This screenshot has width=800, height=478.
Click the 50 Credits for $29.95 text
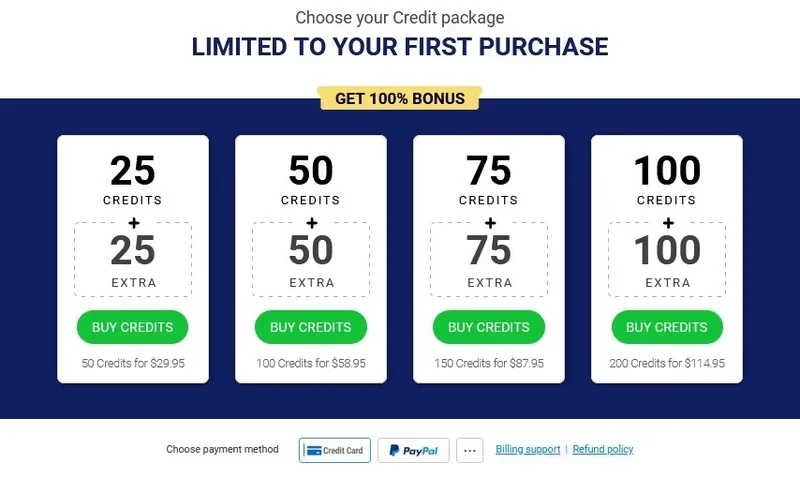click(x=133, y=364)
